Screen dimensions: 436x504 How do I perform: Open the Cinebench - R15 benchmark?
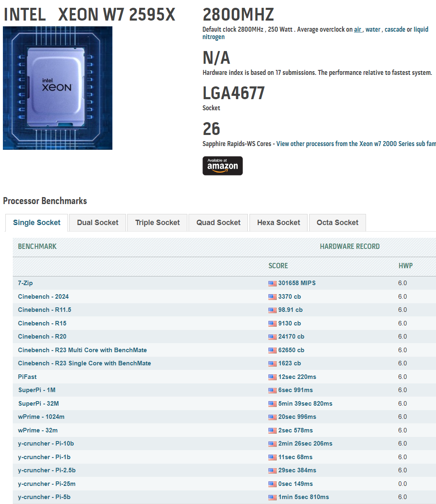tap(42, 323)
